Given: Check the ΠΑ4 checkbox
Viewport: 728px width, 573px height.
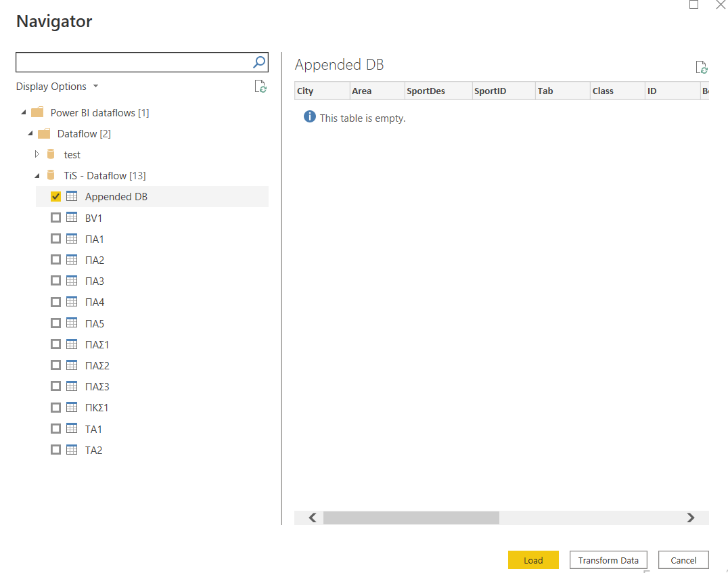Looking at the screenshot, I should click(55, 302).
